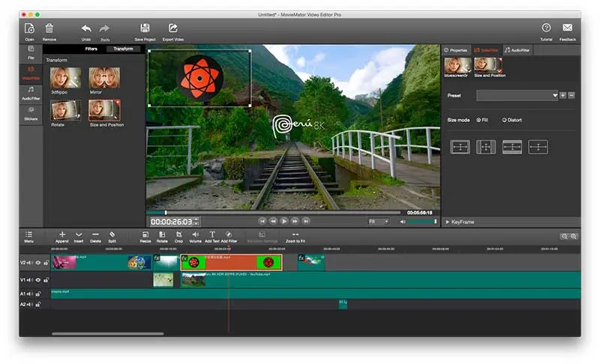Switch to the AudioFilter tab in right panel
Image resolution: width=600 pixels, height=364 pixels.
[517, 50]
